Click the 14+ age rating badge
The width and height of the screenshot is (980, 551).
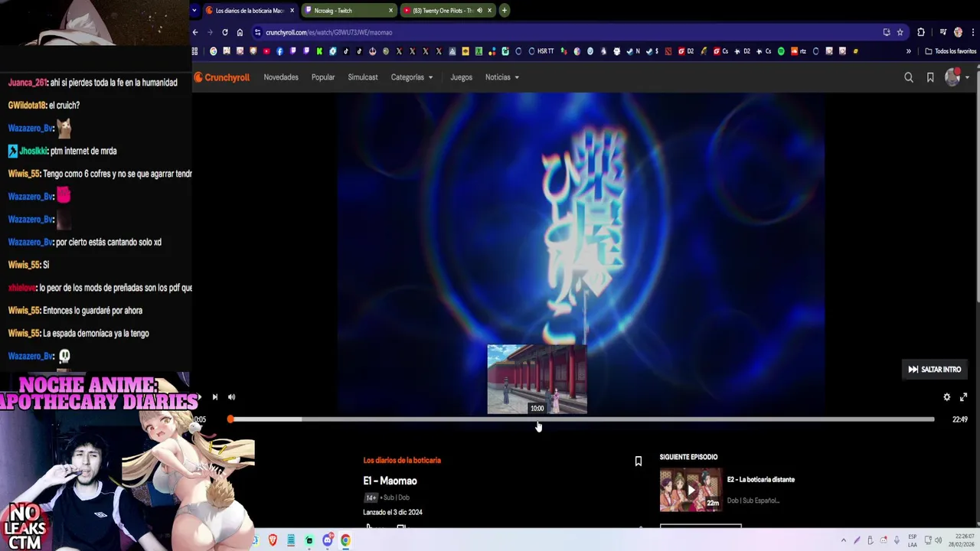371,498
